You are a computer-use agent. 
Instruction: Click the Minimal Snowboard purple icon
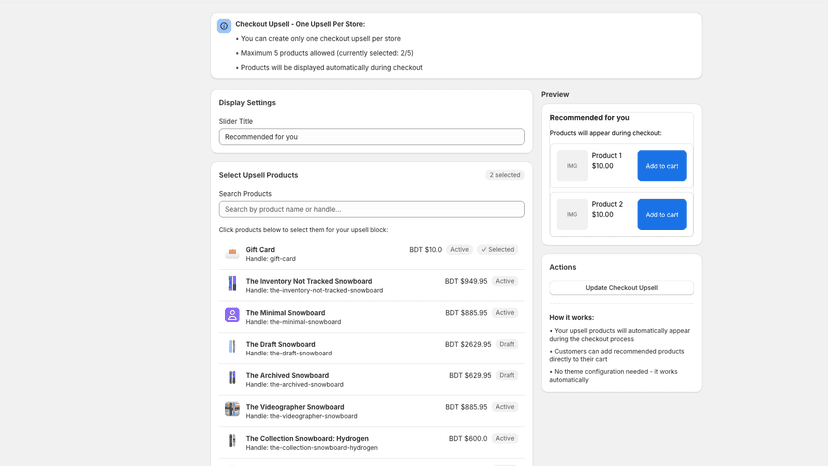click(232, 315)
